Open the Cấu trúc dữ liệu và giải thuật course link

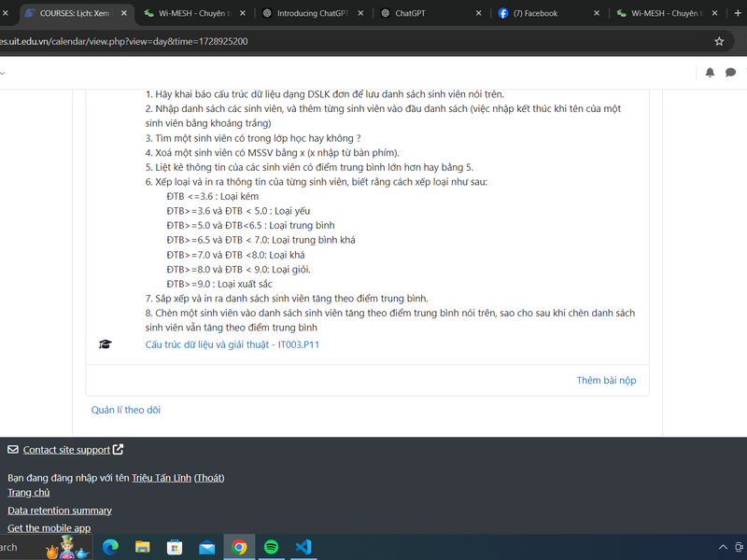coord(232,344)
